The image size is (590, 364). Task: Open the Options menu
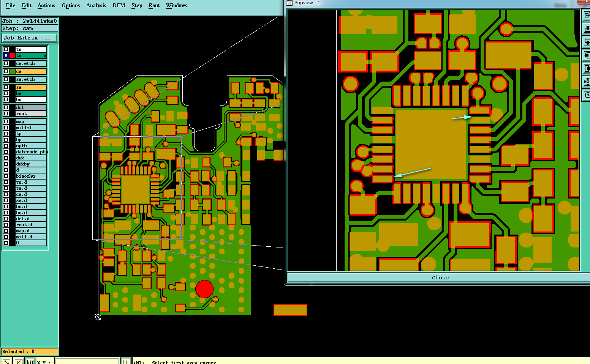71,5
